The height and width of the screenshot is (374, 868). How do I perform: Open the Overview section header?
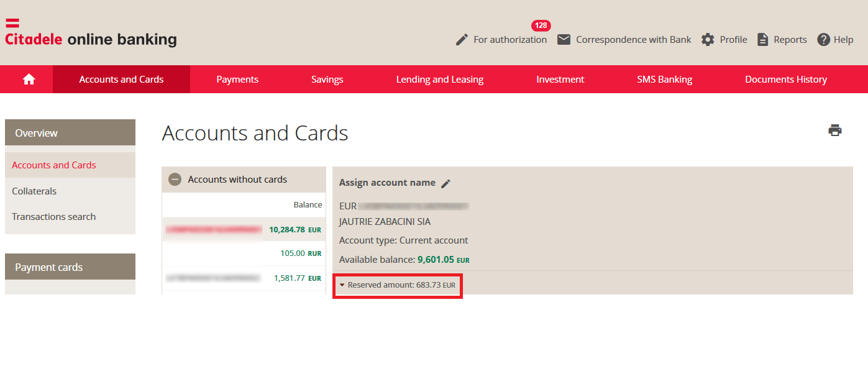click(x=36, y=132)
